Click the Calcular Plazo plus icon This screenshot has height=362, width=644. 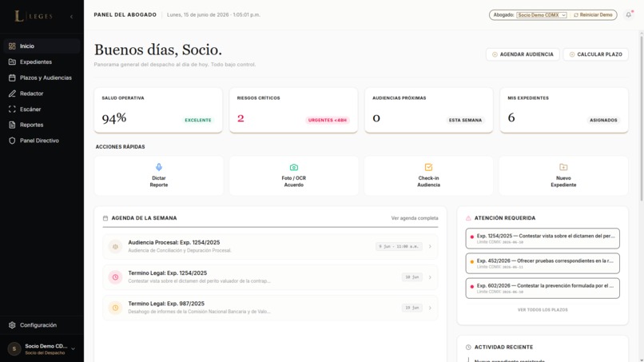tap(572, 54)
